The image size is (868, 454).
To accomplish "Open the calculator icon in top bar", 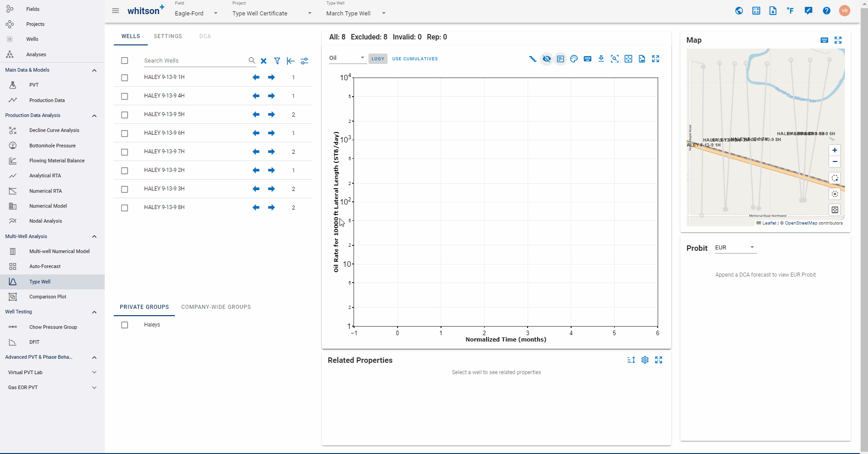I will pyautogui.click(x=756, y=11).
